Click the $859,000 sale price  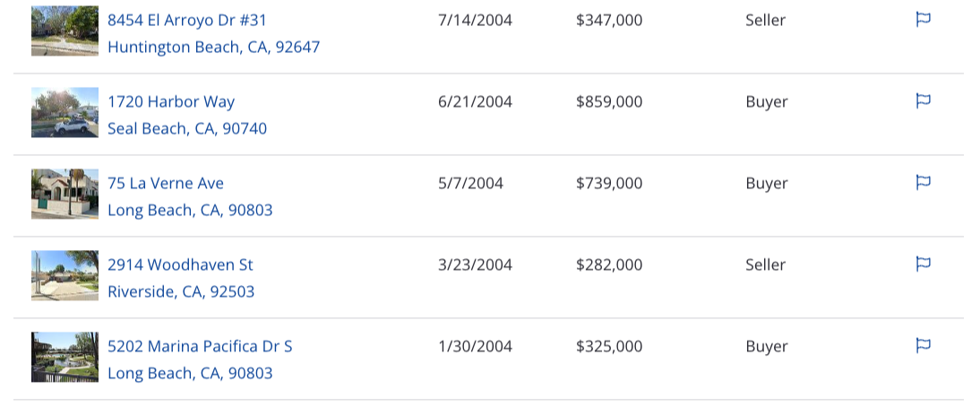tap(609, 102)
